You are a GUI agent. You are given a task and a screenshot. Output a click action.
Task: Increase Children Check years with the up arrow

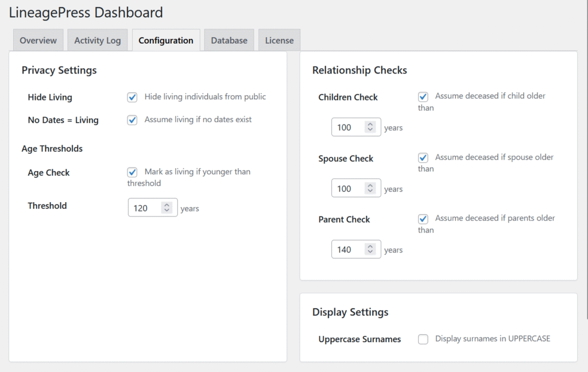[370, 125]
